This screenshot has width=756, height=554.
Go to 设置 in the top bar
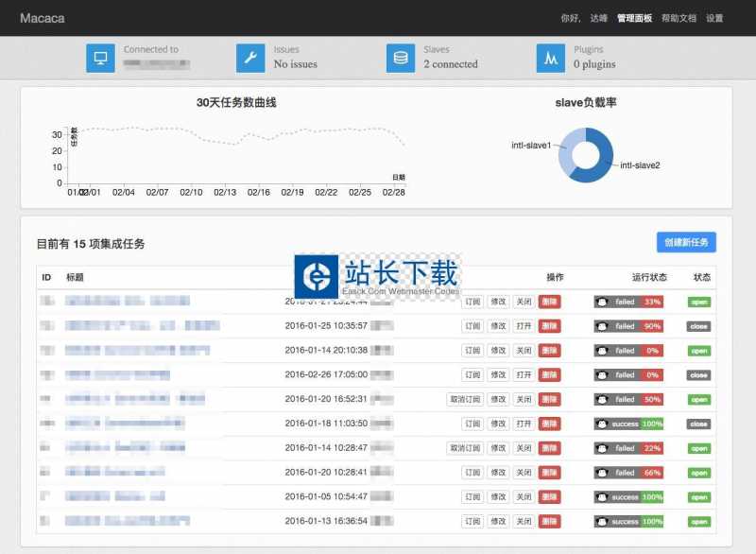[714, 18]
